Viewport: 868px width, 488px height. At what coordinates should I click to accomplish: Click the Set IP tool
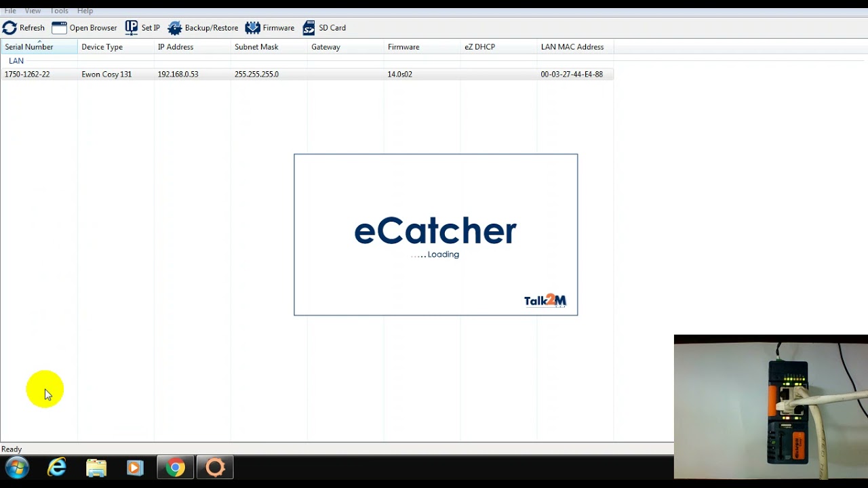point(142,28)
